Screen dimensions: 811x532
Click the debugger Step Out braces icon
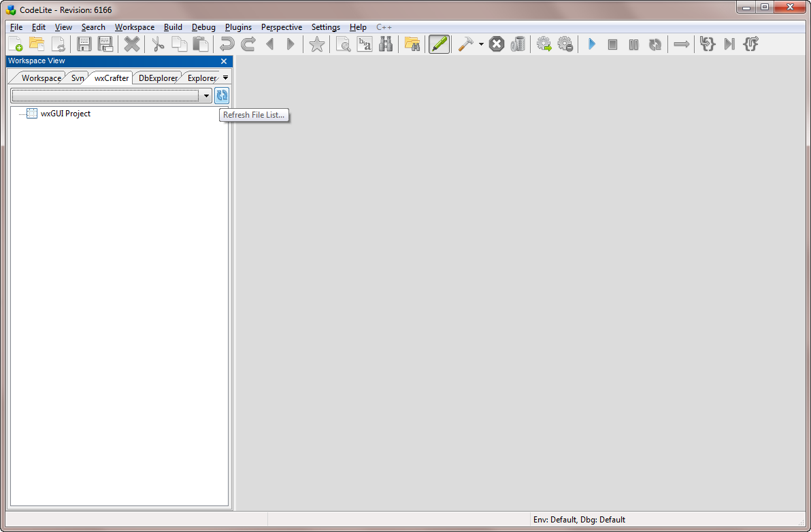point(750,44)
